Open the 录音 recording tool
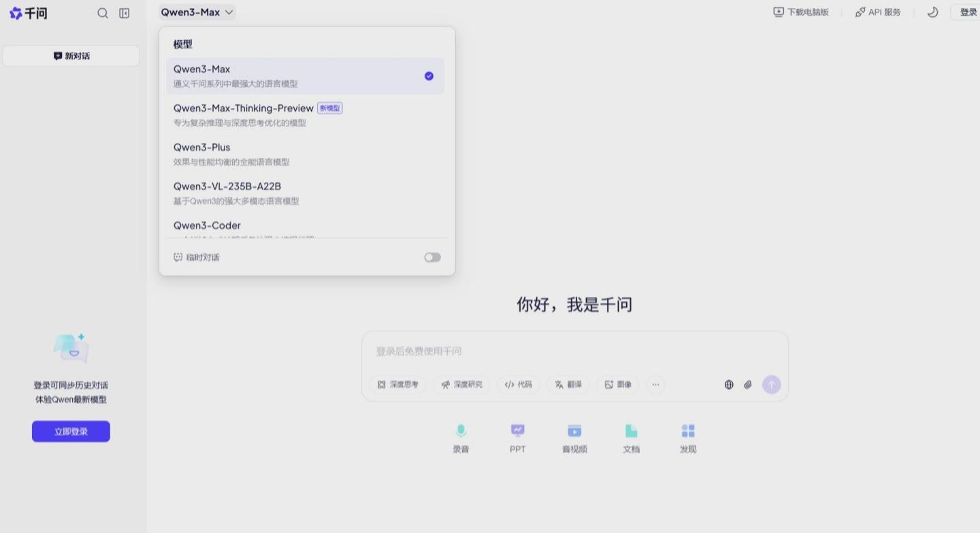 [x=461, y=438]
